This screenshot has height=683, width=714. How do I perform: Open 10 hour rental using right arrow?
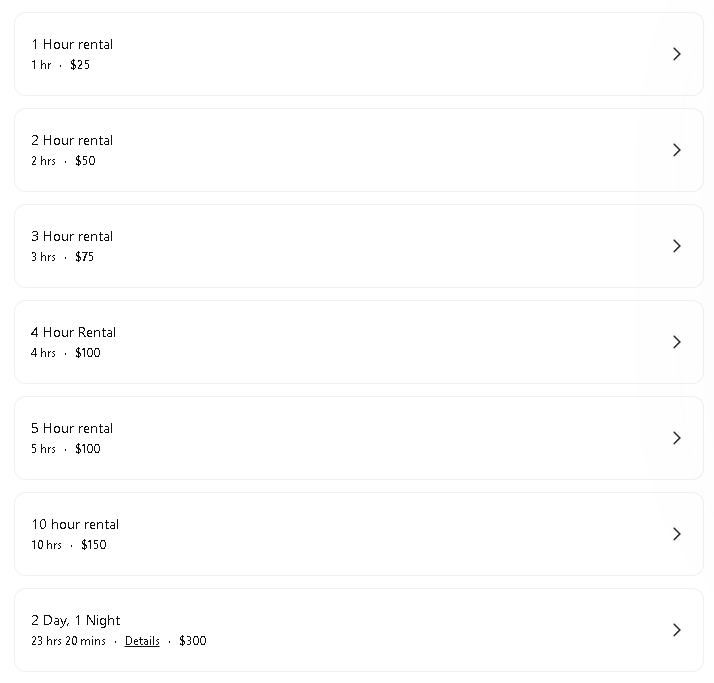(677, 534)
